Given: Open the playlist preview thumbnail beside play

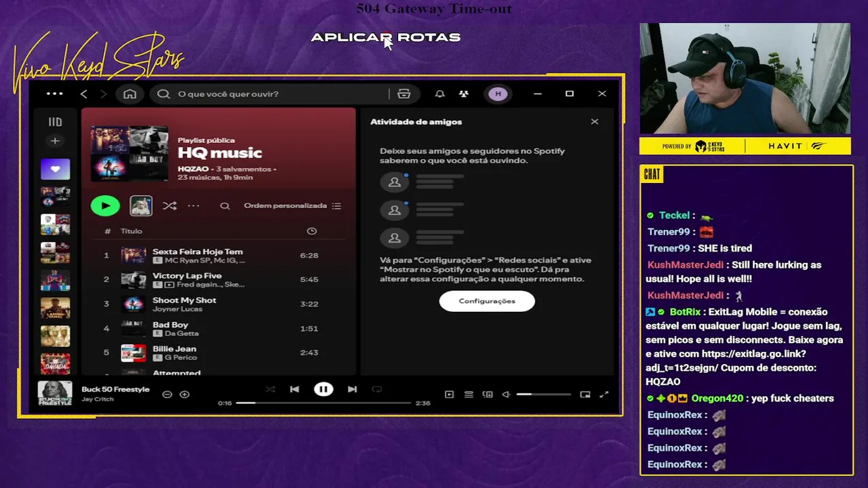Looking at the screenshot, I should coord(141,205).
